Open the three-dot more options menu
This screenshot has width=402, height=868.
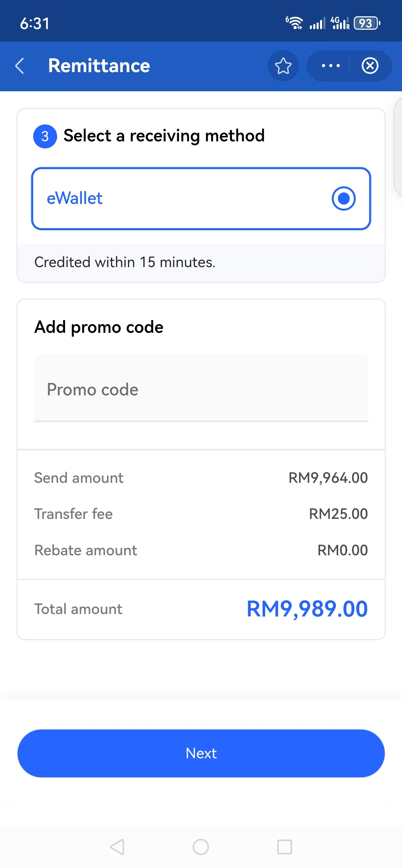(x=331, y=66)
